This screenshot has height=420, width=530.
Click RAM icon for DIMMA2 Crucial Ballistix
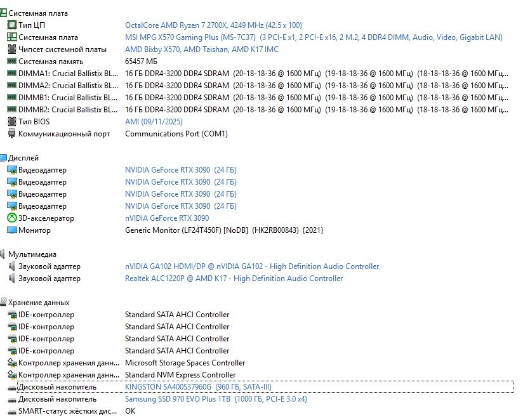coord(12,85)
